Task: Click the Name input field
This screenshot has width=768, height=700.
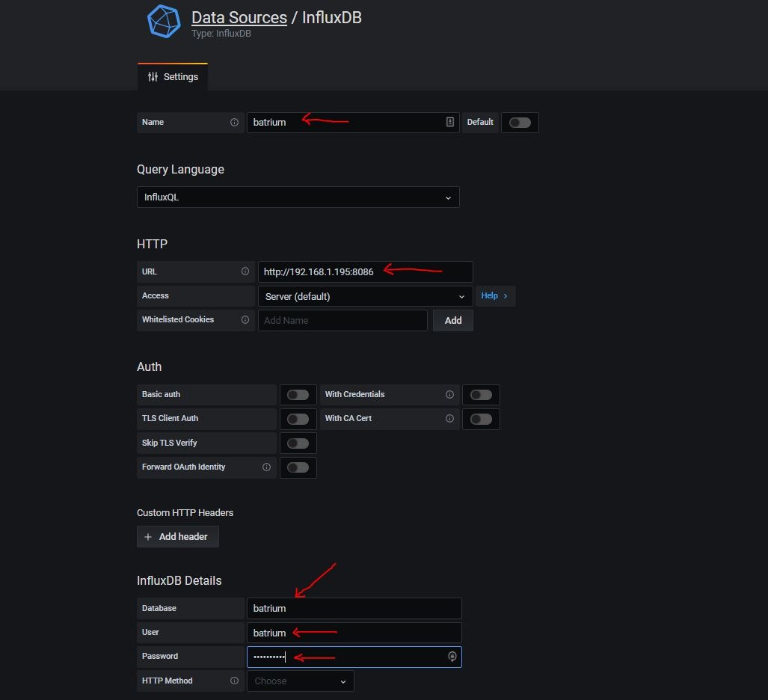Action: click(x=353, y=123)
